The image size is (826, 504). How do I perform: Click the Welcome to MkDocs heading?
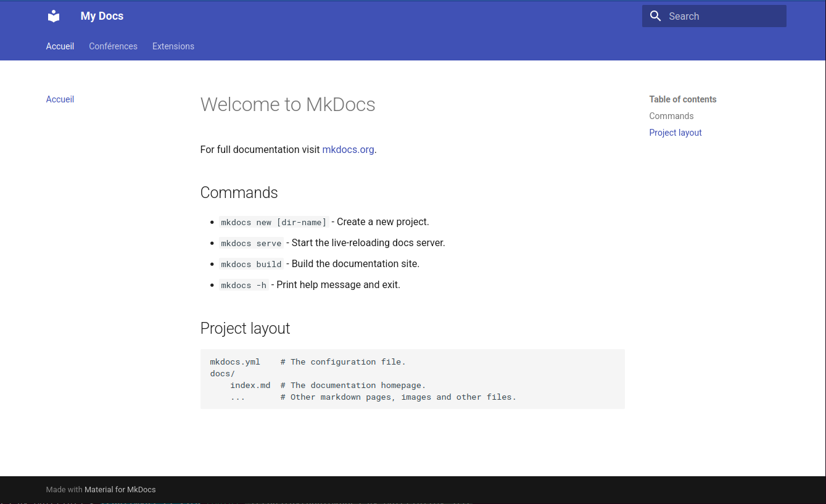click(x=287, y=104)
